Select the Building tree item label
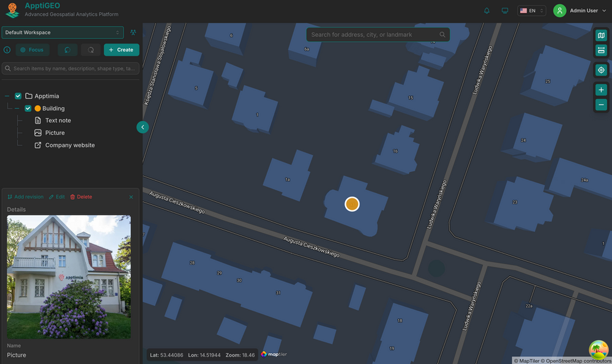The width and height of the screenshot is (612, 364). [x=53, y=108]
